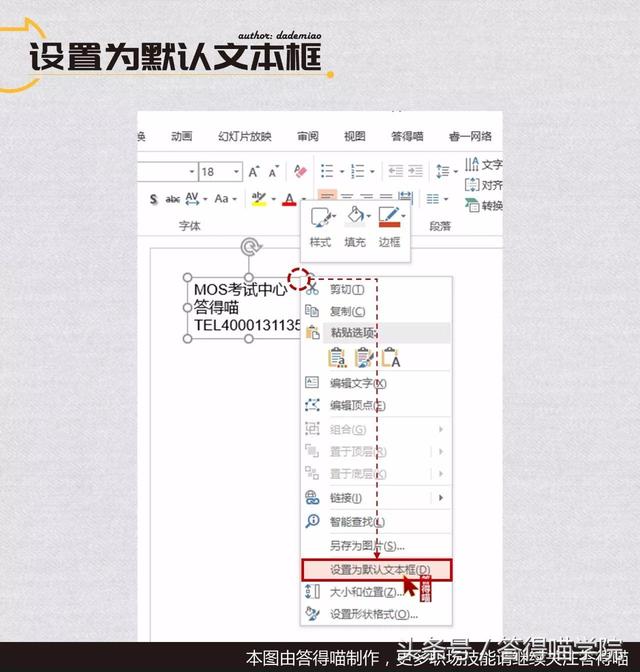
Task: Click 样式 shape style icon
Action: [x=320, y=217]
